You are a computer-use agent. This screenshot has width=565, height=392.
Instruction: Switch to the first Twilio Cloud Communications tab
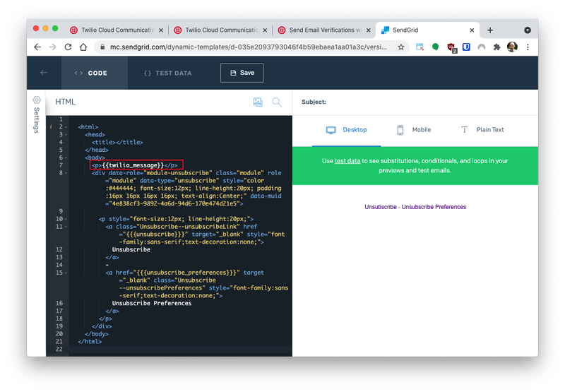(x=116, y=30)
